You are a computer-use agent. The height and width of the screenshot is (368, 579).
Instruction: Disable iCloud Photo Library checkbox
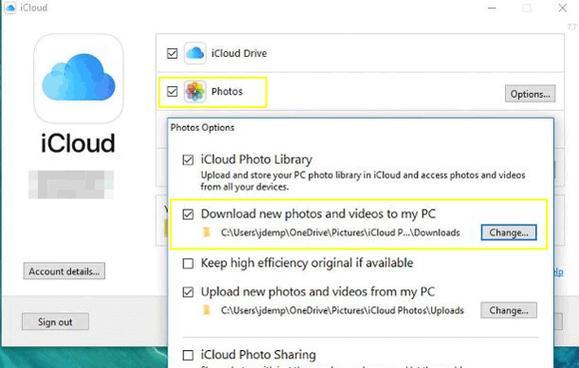(188, 160)
